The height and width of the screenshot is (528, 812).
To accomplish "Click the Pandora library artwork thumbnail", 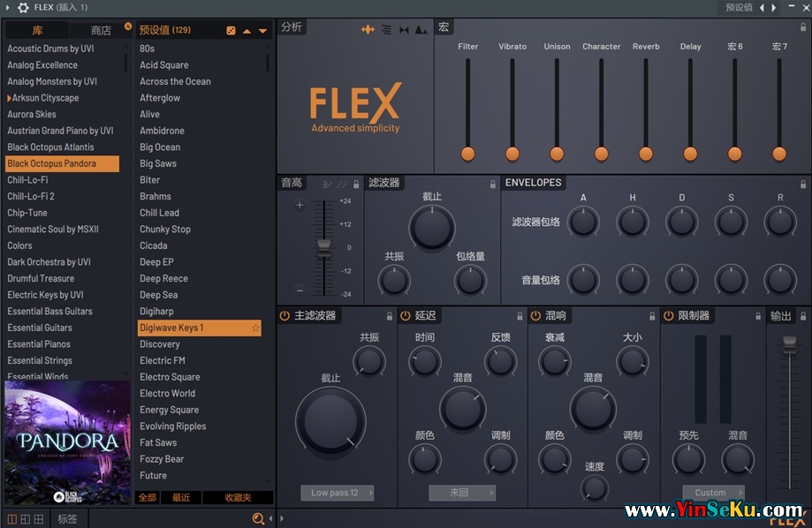I will [67, 441].
